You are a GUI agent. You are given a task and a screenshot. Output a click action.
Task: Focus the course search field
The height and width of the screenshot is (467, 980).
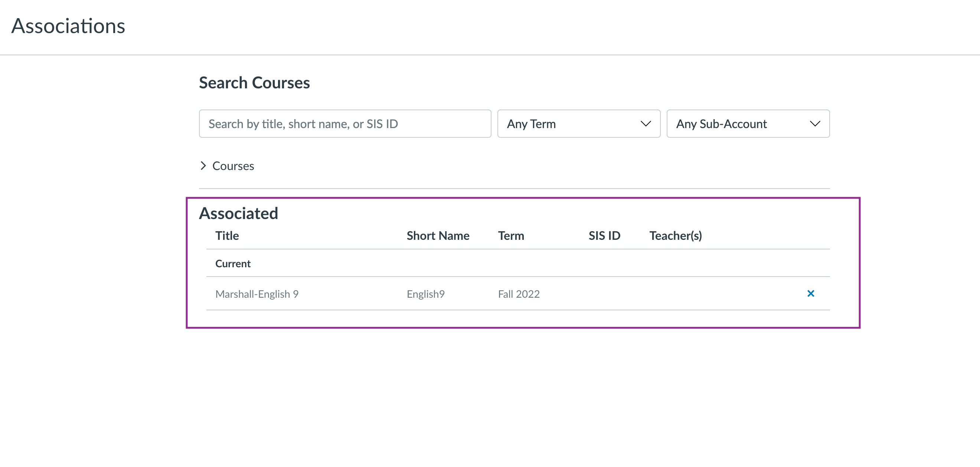pos(345,124)
